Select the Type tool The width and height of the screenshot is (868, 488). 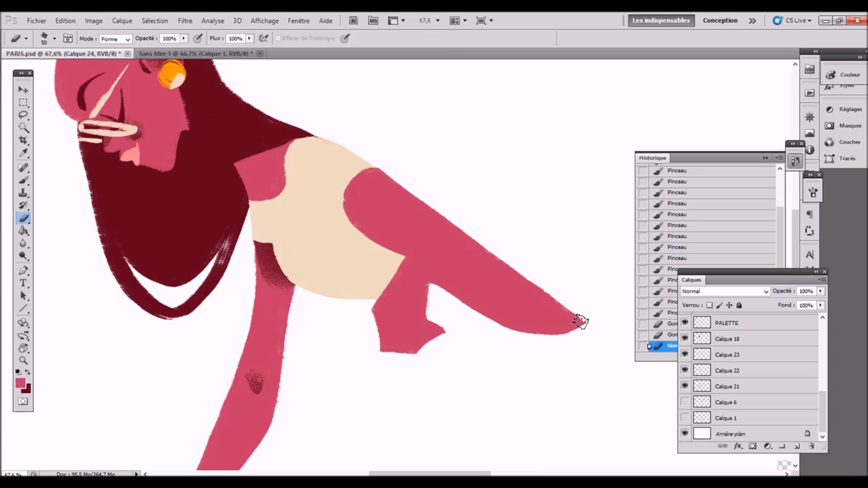[23, 283]
